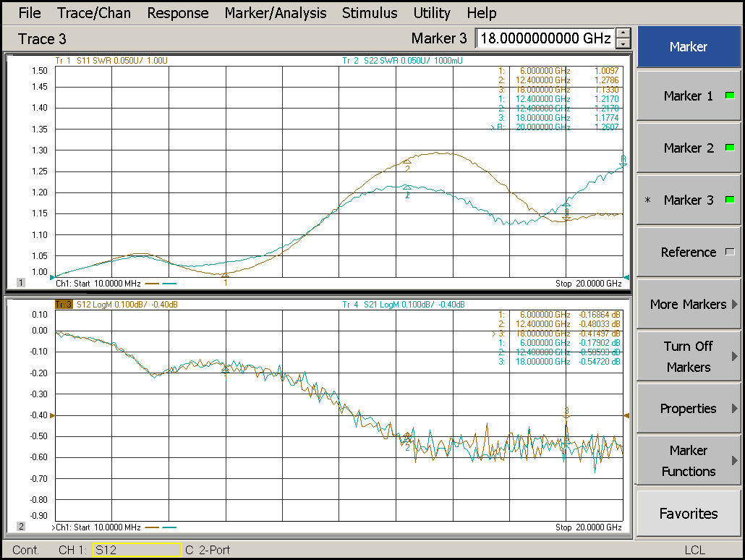745x560 pixels.
Task: Select Tr 4 S21 LogM trace label
Action: pyautogui.click(x=404, y=305)
